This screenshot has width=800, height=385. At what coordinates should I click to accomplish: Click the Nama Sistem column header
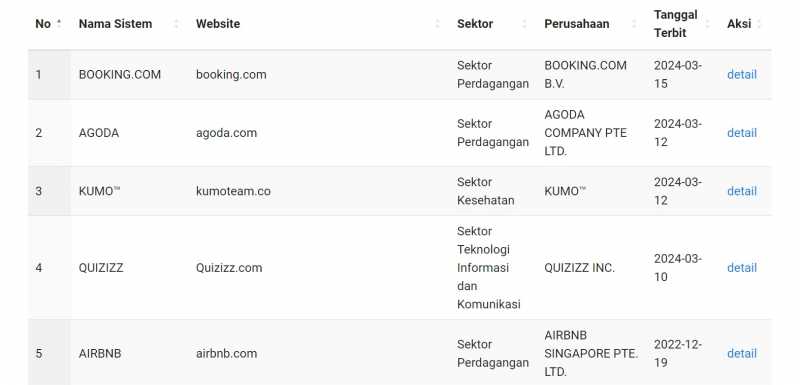pyautogui.click(x=115, y=23)
